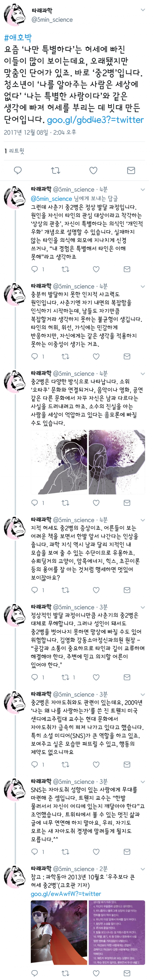Viewport: 154px width, 980px height.
Task: Reply to the main #애호박 tweet
Action: (18, 170)
